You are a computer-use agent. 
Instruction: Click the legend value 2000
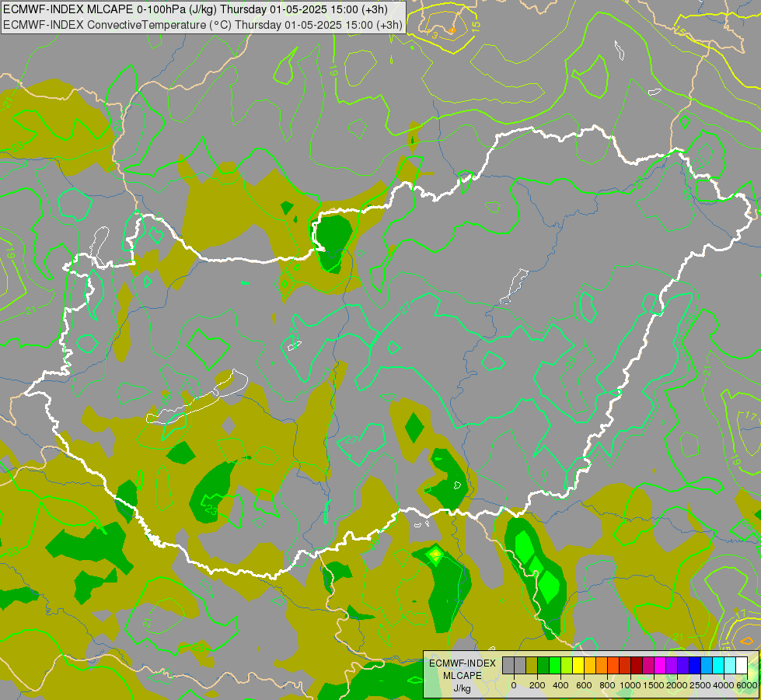[677, 685]
